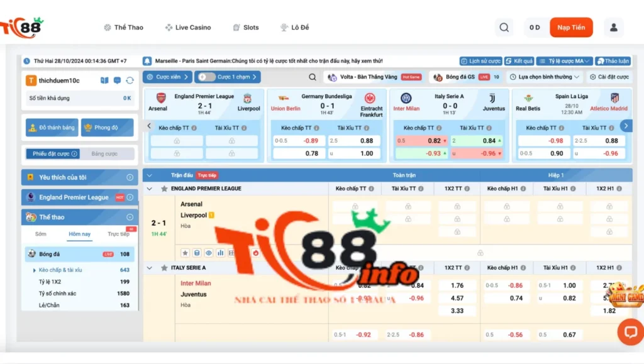Open Tỷ lệ cược MA dropdown
The width and height of the screenshot is (644, 364).
click(x=564, y=61)
